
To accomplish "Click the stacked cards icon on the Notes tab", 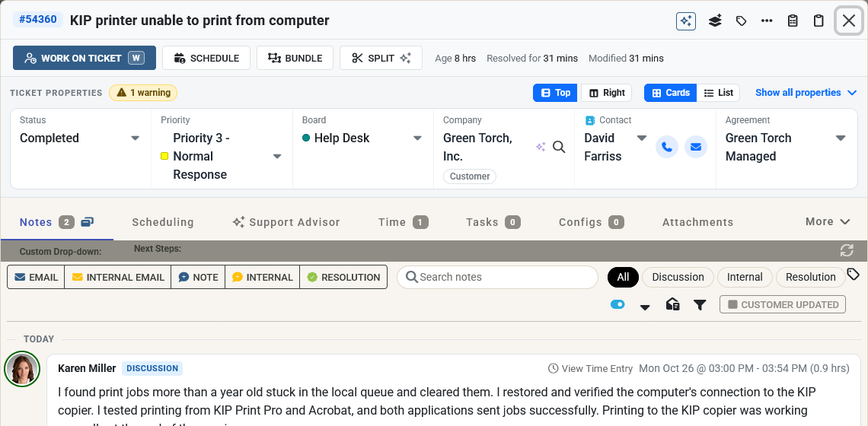I will coord(87,222).
